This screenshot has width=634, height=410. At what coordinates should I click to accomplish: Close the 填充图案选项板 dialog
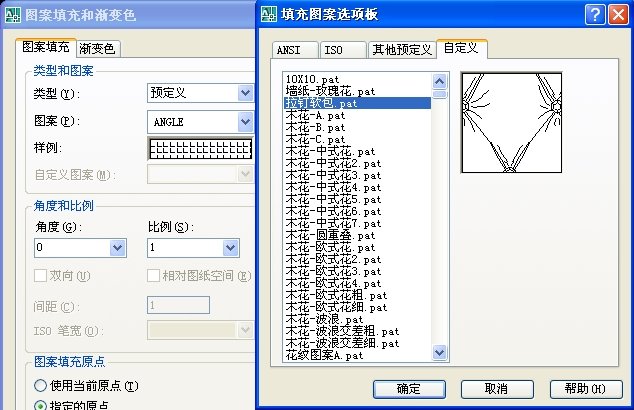619,15
